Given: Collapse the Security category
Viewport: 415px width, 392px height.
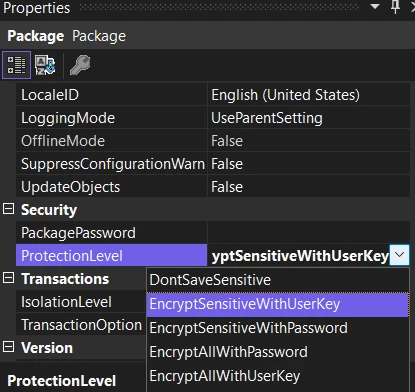Looking at the screenshot, I should coord(8,209).
